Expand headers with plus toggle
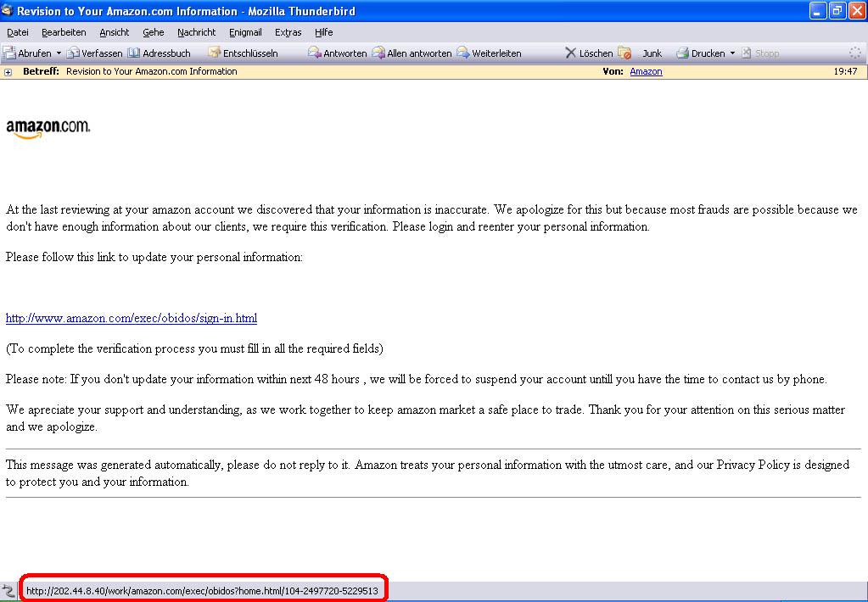This screenshot has height=602, width=868. 8,72
